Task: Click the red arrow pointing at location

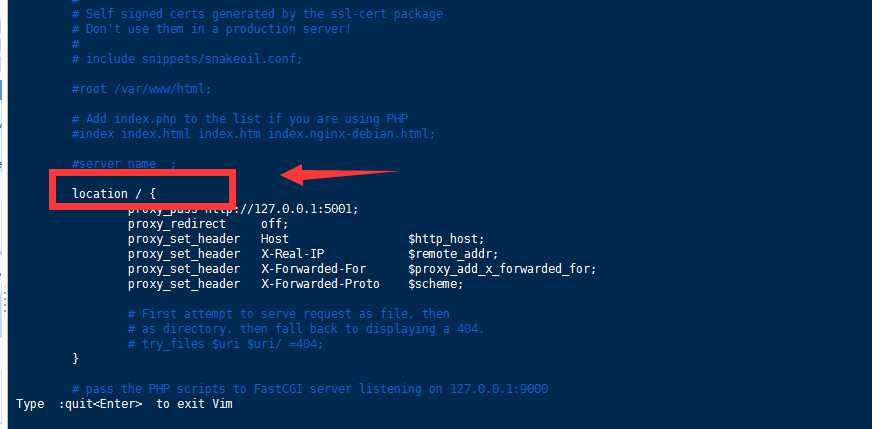Action: click(x=340, y=176)
